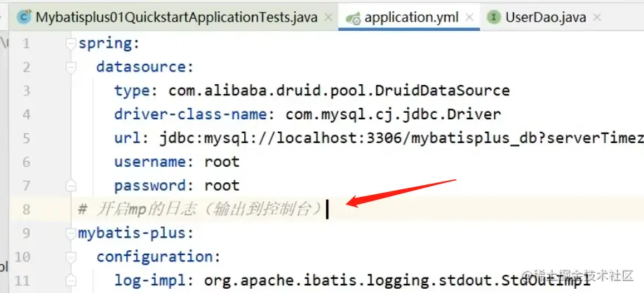Click the 'password' key
Image resolution: width=644 pixels, height=293 pixels.
(x=150, y=186)
